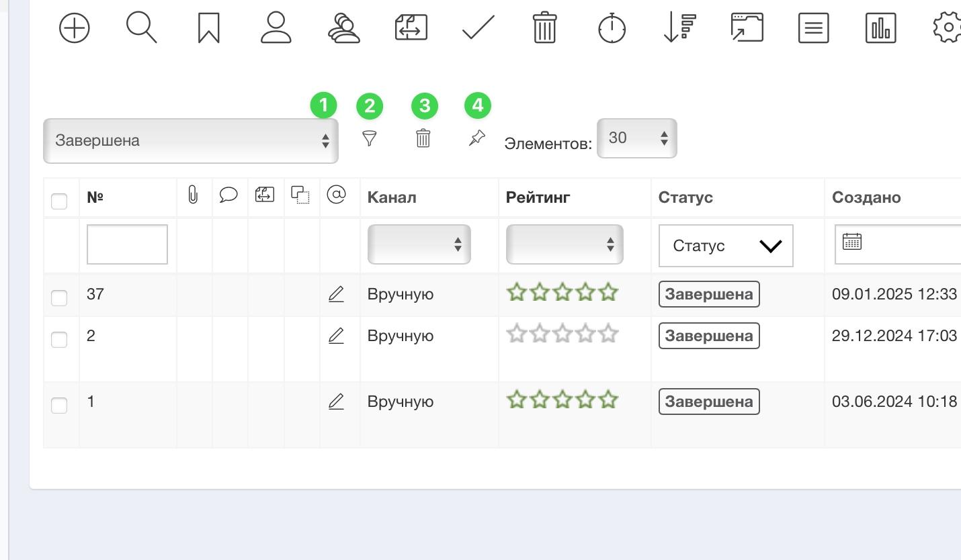The image size is (961, 560).
Task: Click the pin icon next to the filter
Action: click(476, 138)
